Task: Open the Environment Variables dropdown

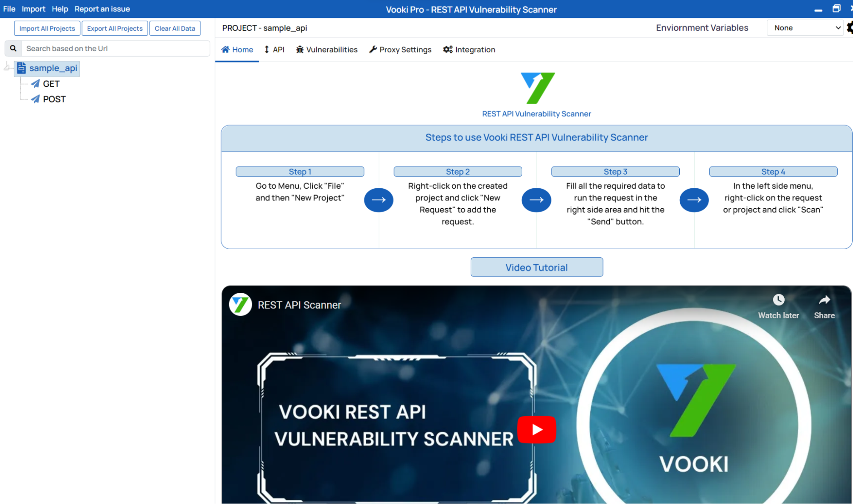Action: [x=805, y=28]
